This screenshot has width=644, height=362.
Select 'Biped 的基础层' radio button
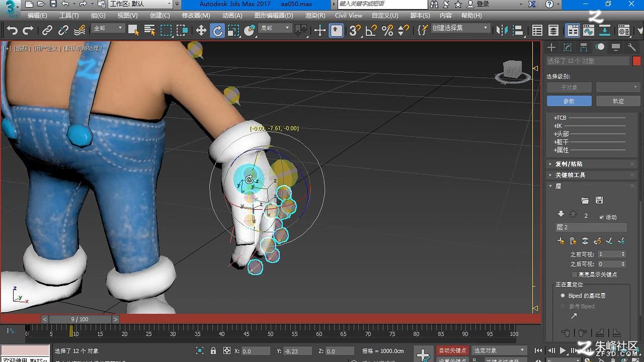point(562,296)
